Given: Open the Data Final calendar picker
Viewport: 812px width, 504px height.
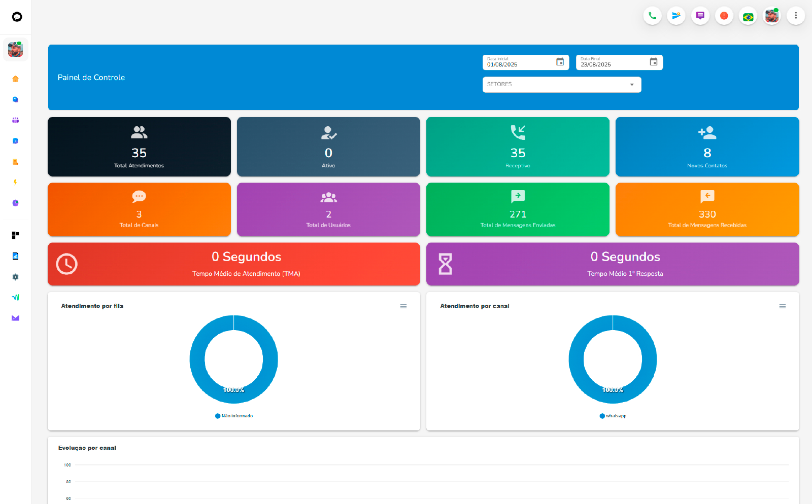Looking at the screenshot, I should point(654,62).
